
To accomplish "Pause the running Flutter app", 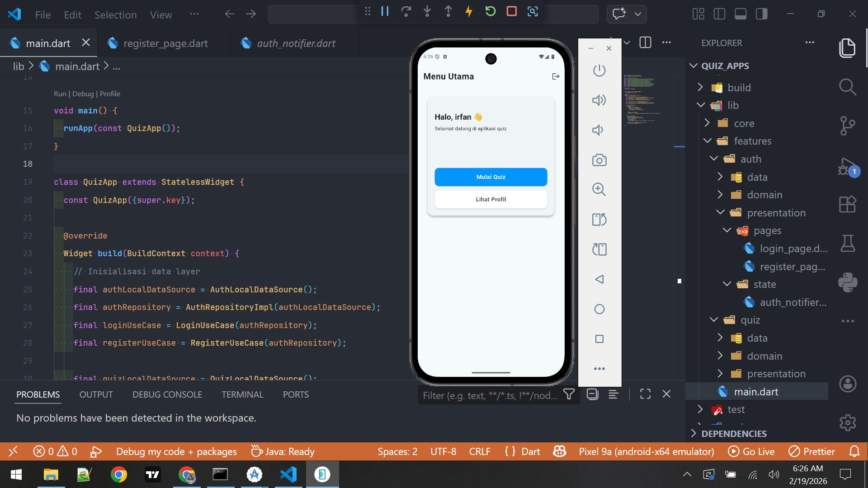I will [385, 11].
